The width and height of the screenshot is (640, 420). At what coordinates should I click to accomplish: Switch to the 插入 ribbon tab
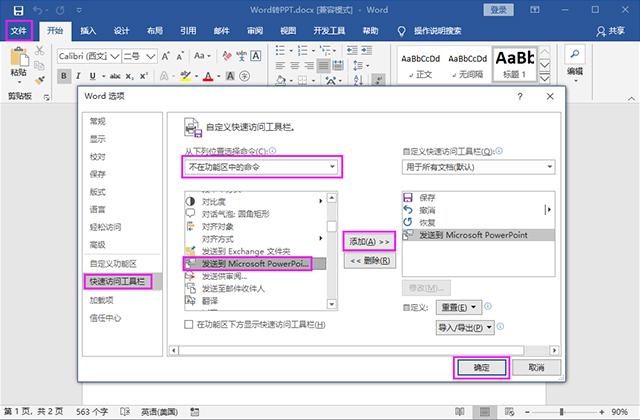click(x=88, y=31)
